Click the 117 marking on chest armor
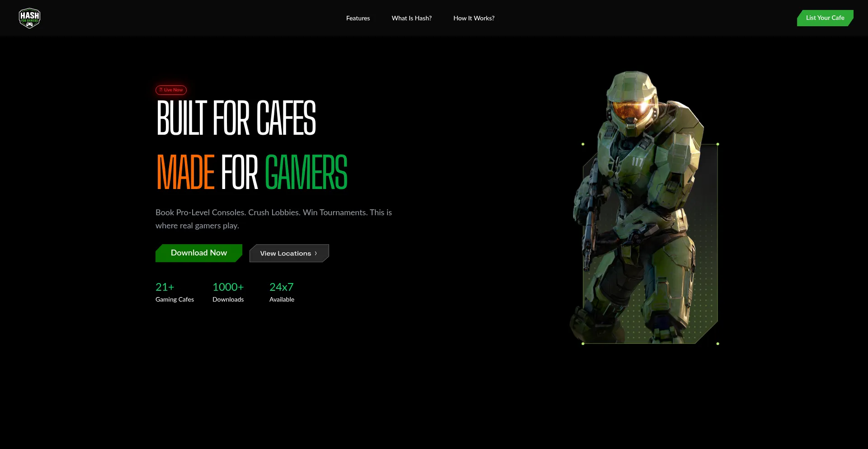The image size is (868, 449). tap(637, 161)
